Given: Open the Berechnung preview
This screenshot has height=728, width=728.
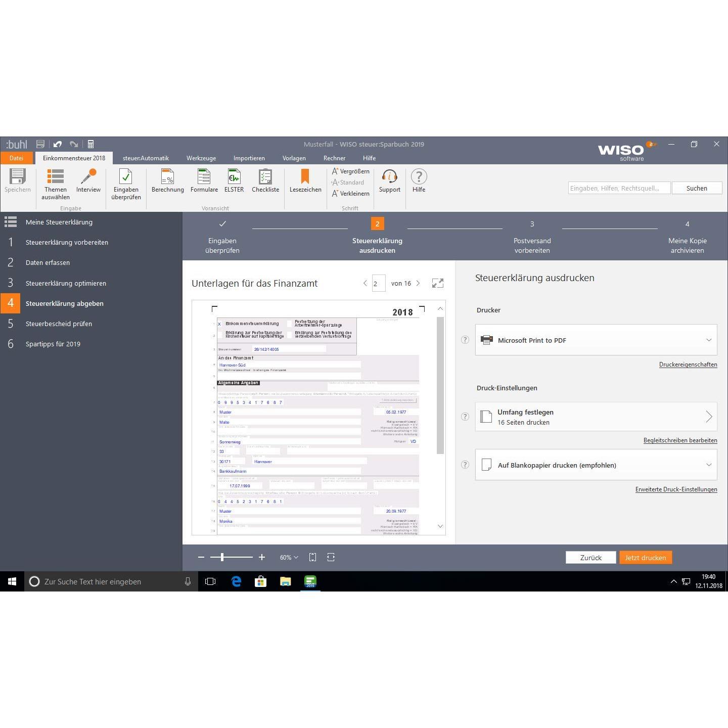Looking at the screenshot, I should coord(168,181).
